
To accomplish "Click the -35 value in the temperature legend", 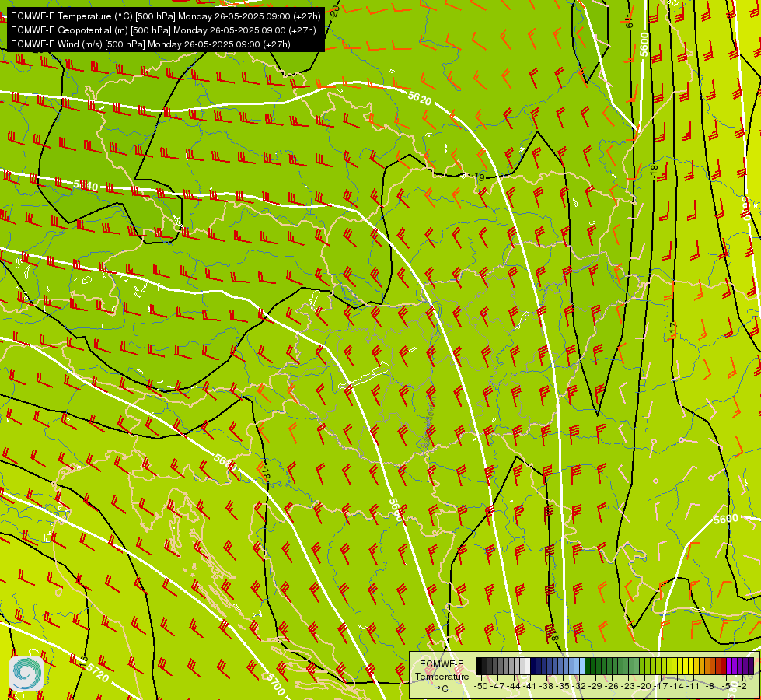I will [x=563, y=686].
